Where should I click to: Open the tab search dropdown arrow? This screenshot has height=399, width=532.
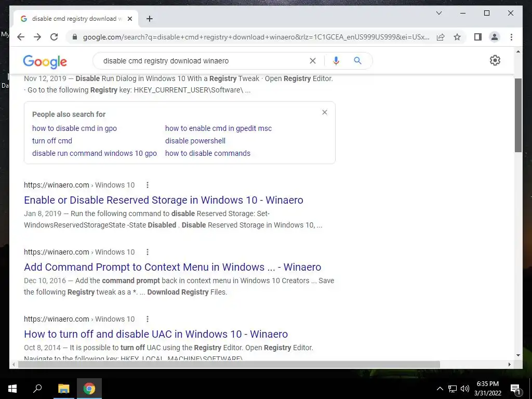click(x=438, y=13)
